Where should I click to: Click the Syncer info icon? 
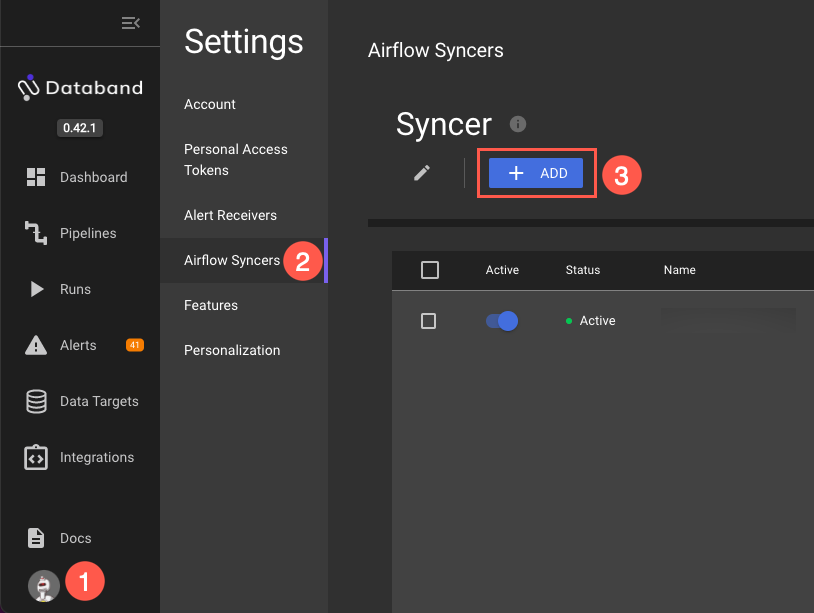click(518, 124)
